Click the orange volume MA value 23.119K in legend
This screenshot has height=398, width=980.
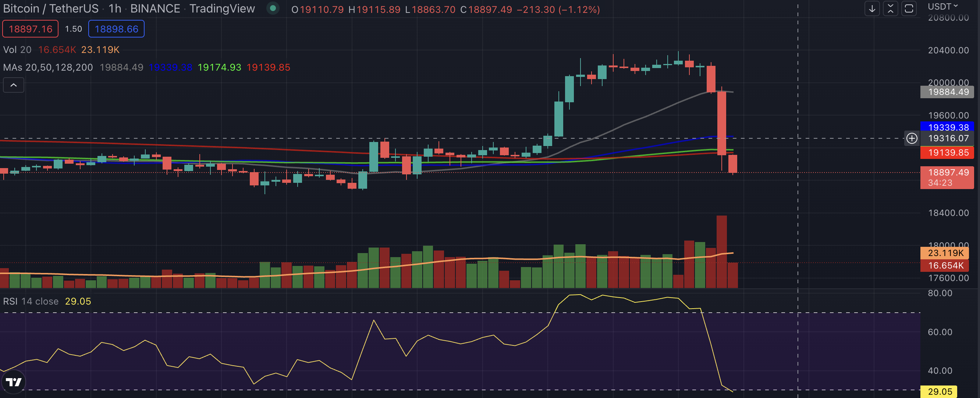100,49
